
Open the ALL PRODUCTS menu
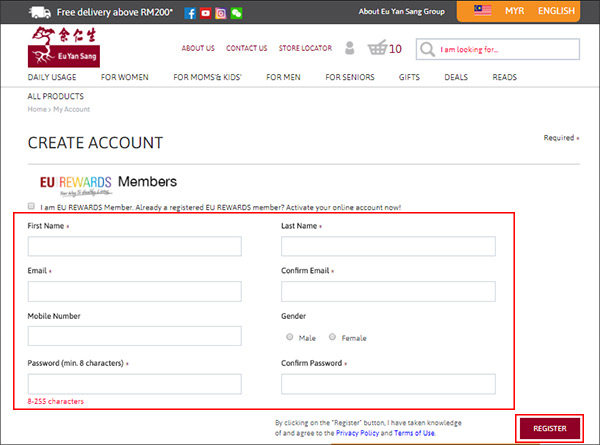[x=55, y=96]
